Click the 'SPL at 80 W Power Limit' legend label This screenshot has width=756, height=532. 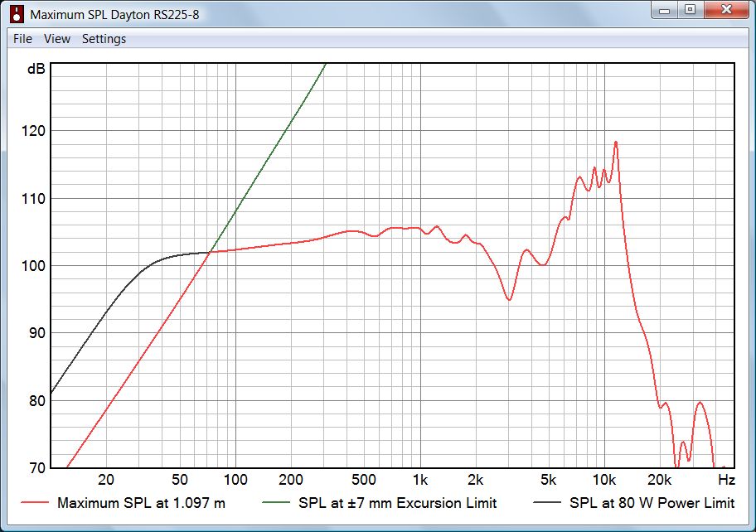(652, 503)
